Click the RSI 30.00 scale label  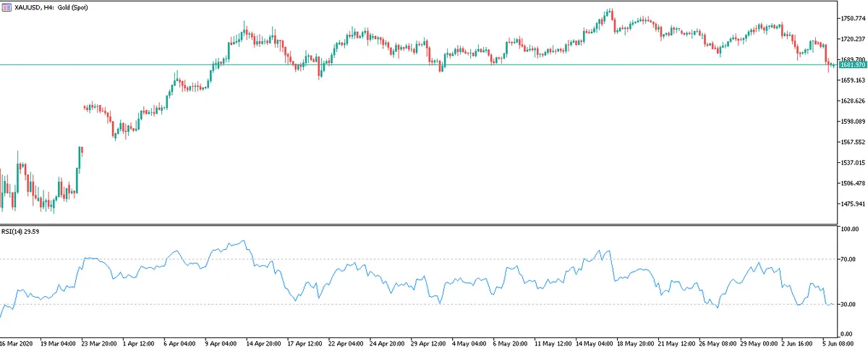[x=848, y=304]
